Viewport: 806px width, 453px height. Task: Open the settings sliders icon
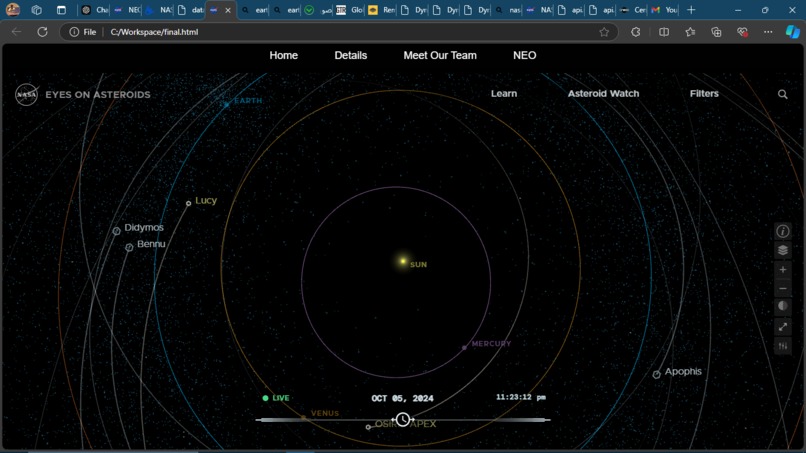tap(782, 346)
